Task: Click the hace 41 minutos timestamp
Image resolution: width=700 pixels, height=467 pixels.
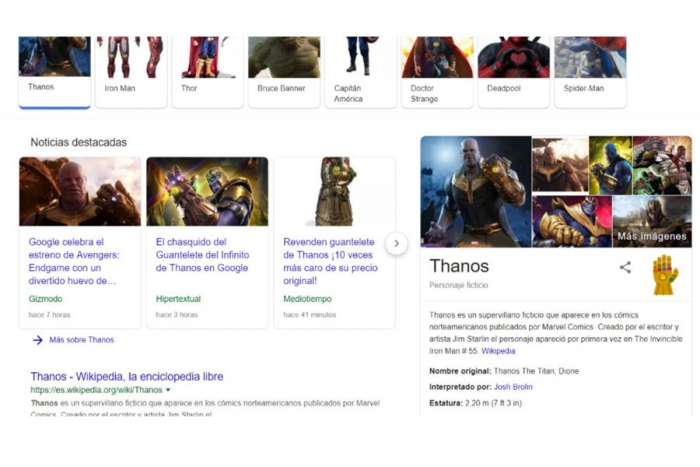Action: pos(309,314)
